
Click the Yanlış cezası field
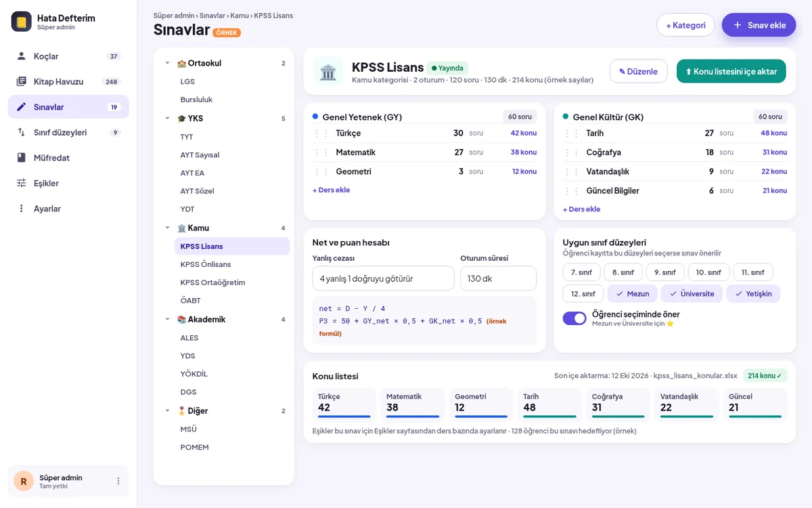coord(383,278)
